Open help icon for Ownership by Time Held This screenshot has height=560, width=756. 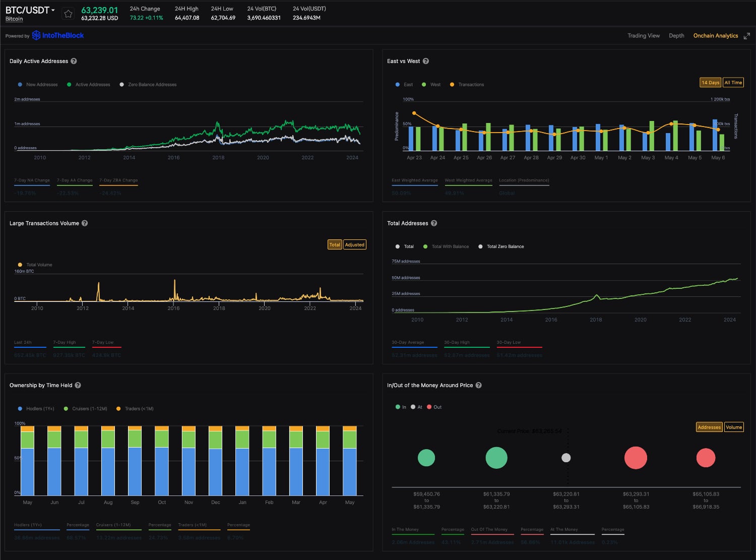(78, 385)
